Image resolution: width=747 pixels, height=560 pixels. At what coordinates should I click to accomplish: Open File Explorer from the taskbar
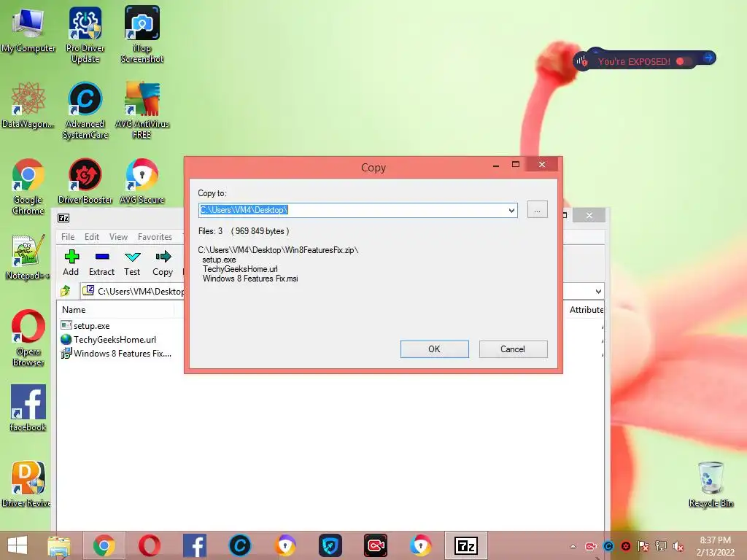(58, 545)
